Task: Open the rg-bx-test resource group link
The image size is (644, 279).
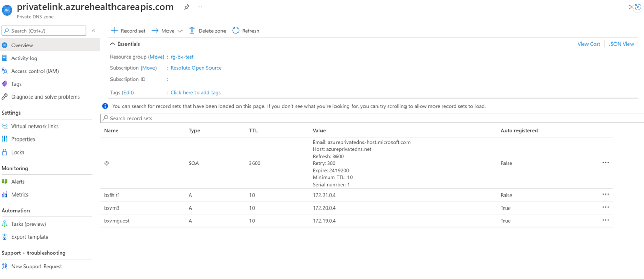Action: pos(182,57)
